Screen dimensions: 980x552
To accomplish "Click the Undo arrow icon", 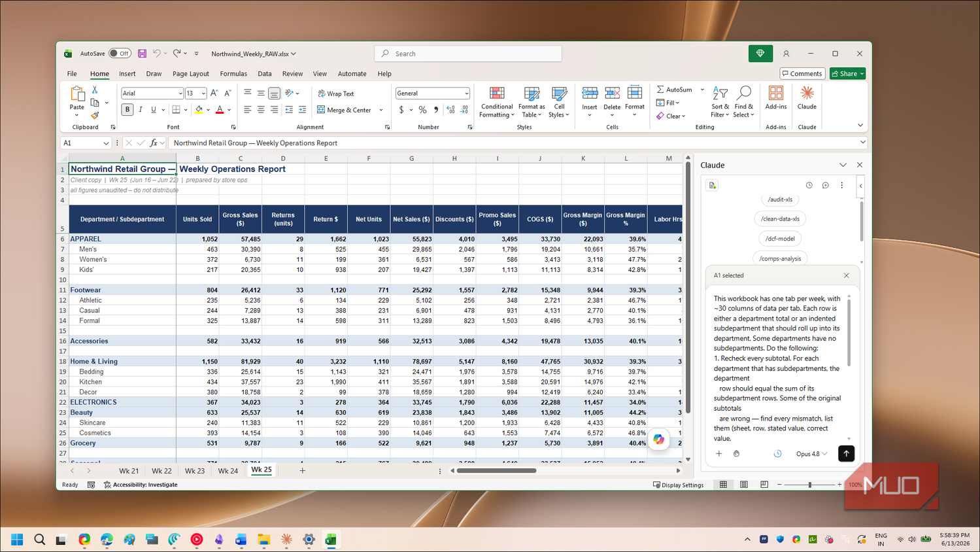I will (157, 54).
